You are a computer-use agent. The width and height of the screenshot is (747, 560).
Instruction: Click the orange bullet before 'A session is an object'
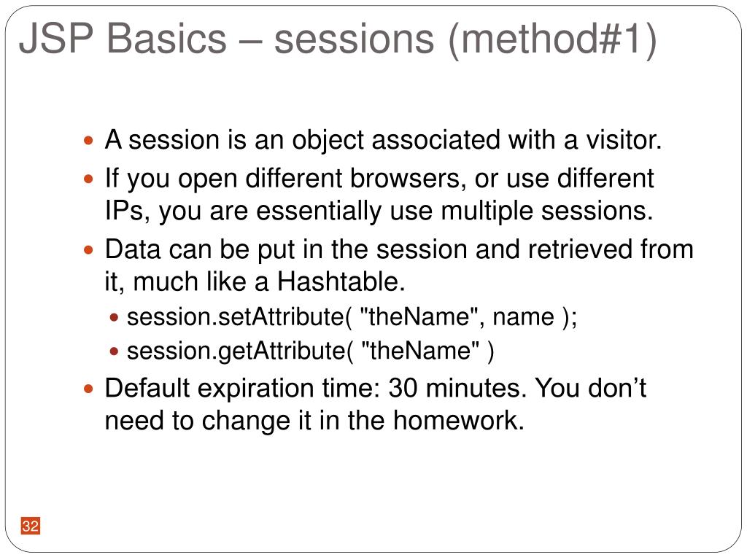88,141
